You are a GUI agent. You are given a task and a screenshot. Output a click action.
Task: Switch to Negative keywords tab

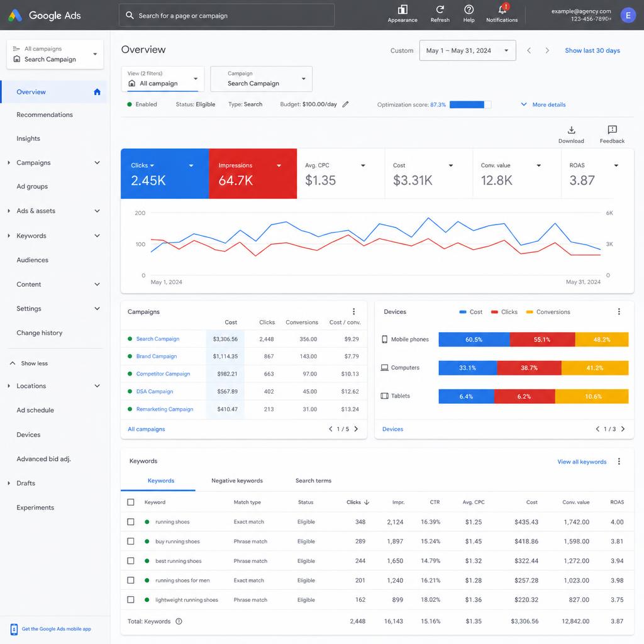(x=237, y=480)
